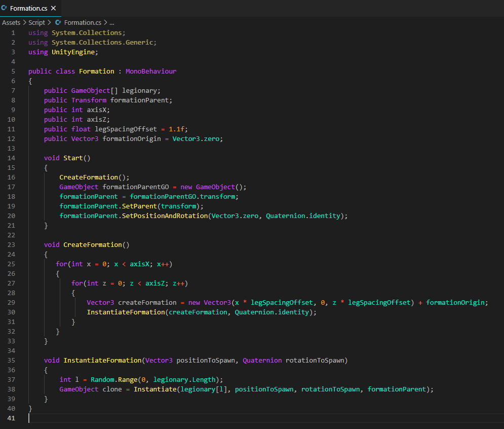Open the Script breadcrumb segment
The image size is (504, 429).
(36, 22)
